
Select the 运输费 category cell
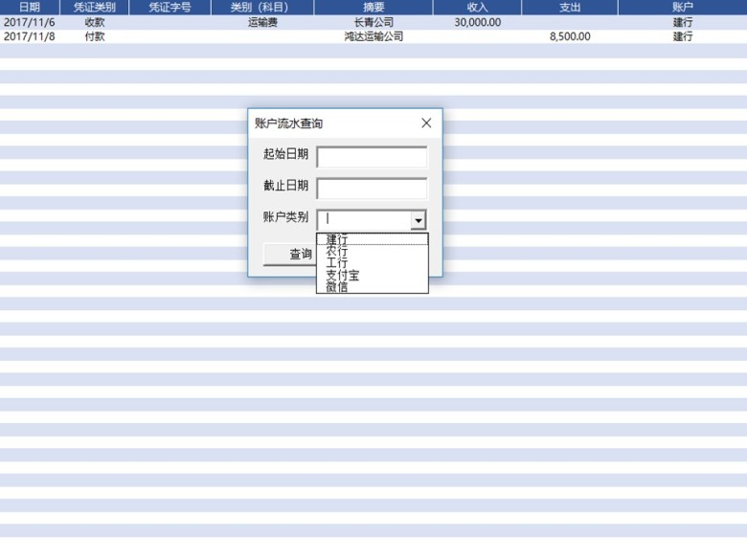[262, 22]
